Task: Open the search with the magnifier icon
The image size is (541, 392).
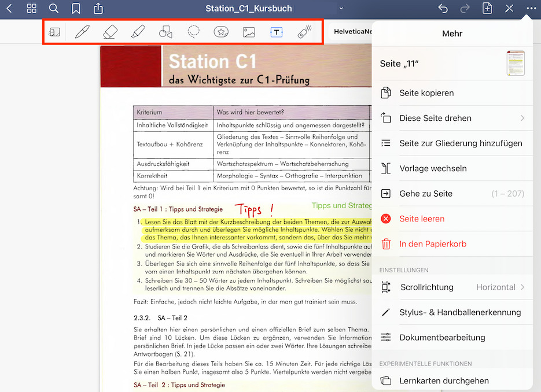Action: tap(53, 9)
